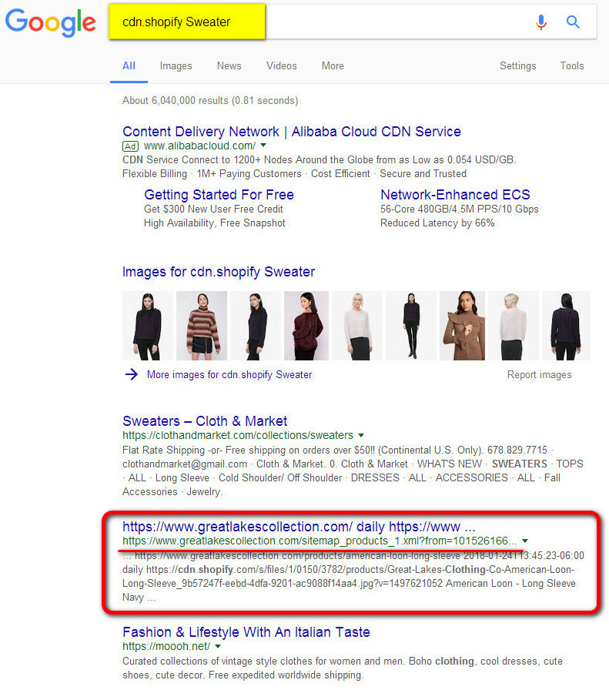Click the greatlakescollection sitemap_products URL

tap(320, 541)
